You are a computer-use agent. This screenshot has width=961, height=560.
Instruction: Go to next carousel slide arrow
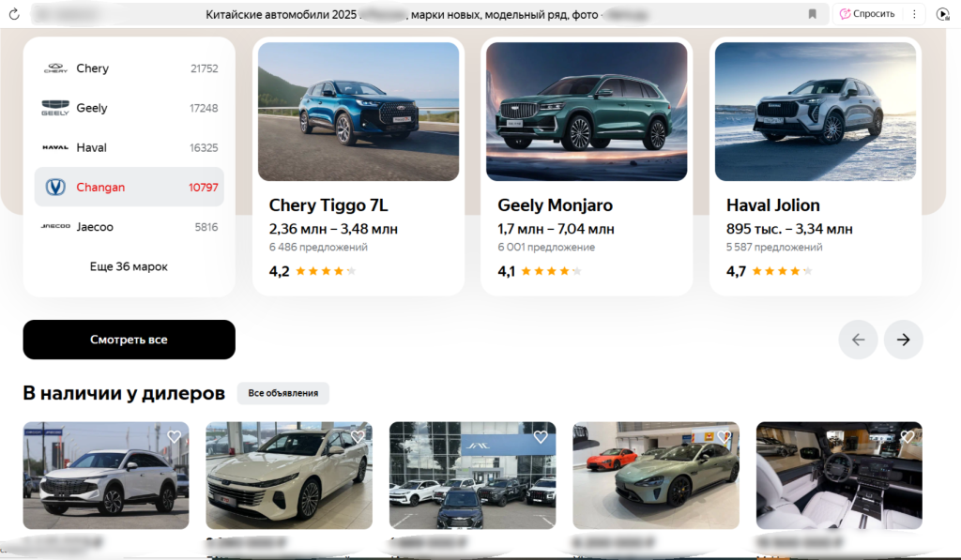903,340
